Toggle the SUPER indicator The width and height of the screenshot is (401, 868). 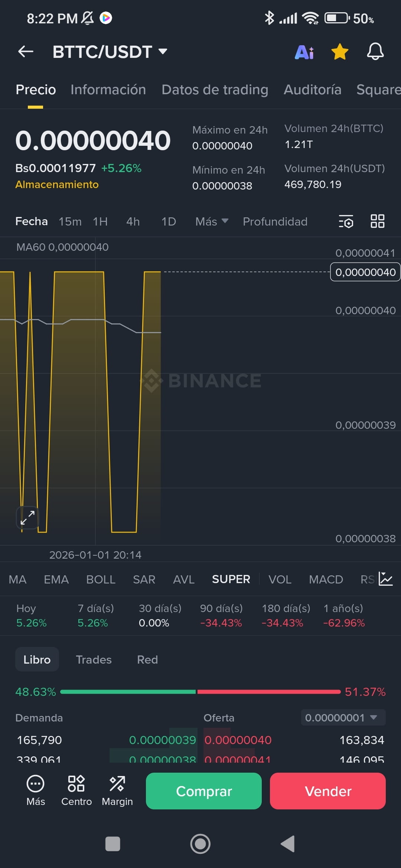coord(231,579)
